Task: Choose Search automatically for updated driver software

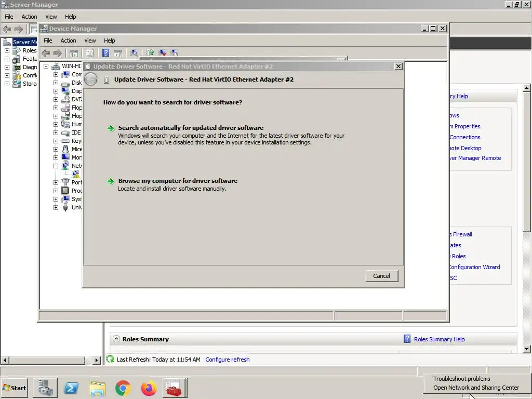Action: pyautogui.click(x=191, y=128)
